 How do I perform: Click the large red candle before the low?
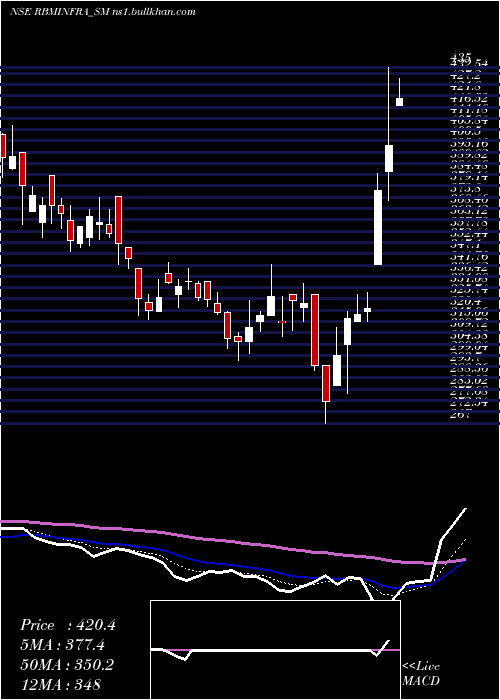pos(315,330)
